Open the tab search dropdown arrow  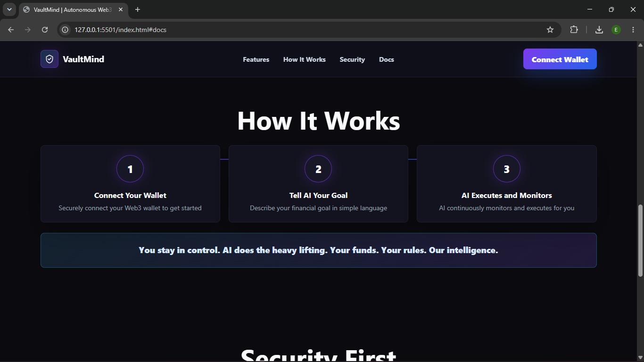tap(9, 9)
